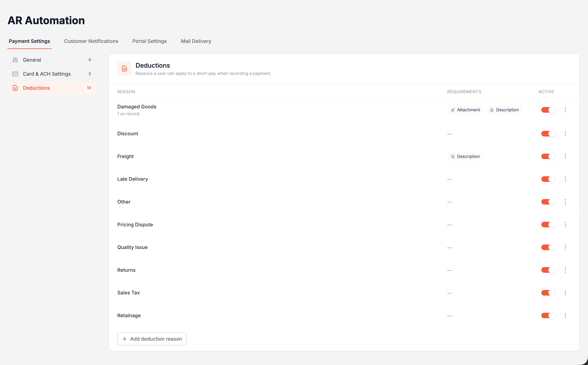Screen dimensions: 588x365
Task: Select the Deductions sidebar item
Action: (x=52, y=88)
